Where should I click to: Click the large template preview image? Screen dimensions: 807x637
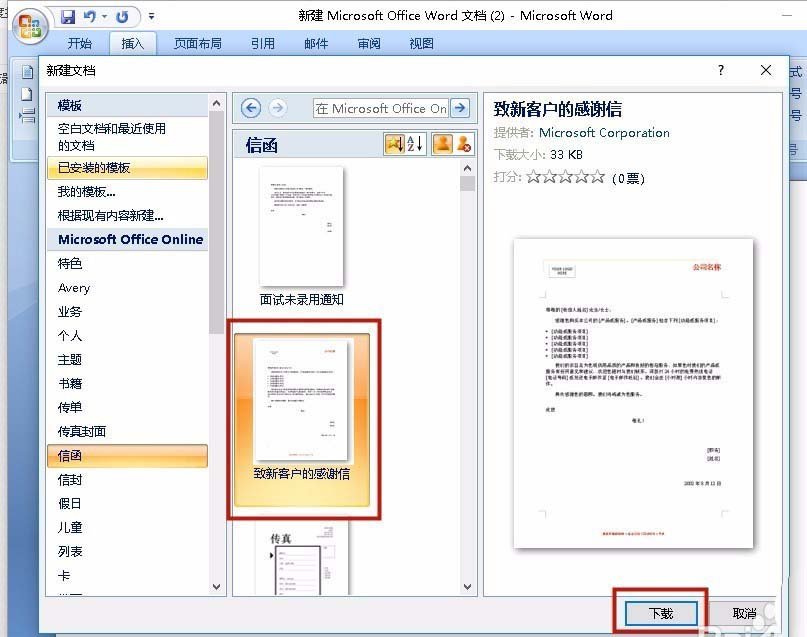pos(633,393)
